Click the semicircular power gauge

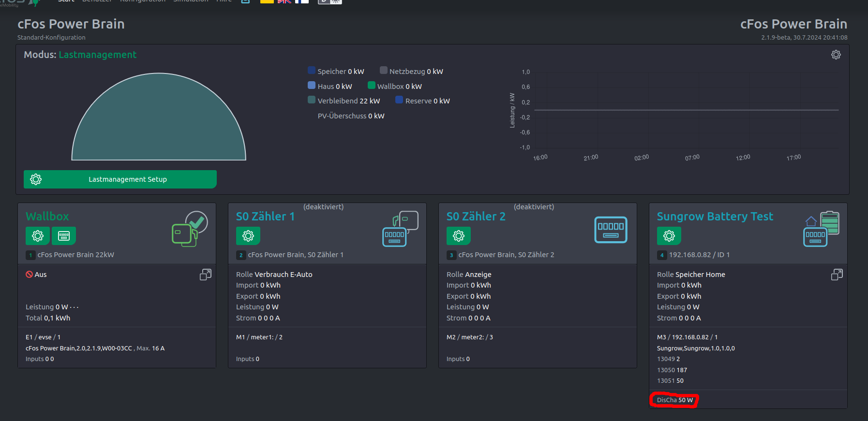(x=159, y=117)
